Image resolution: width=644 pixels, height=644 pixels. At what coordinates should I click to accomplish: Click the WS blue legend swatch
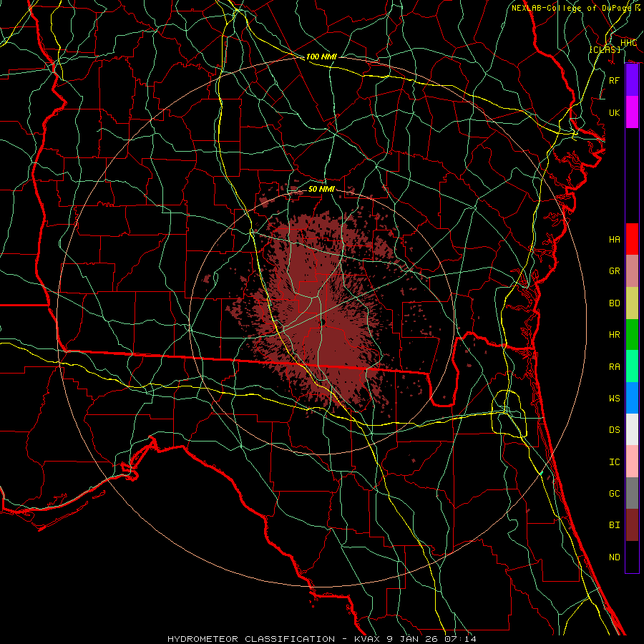click(632, 398)
